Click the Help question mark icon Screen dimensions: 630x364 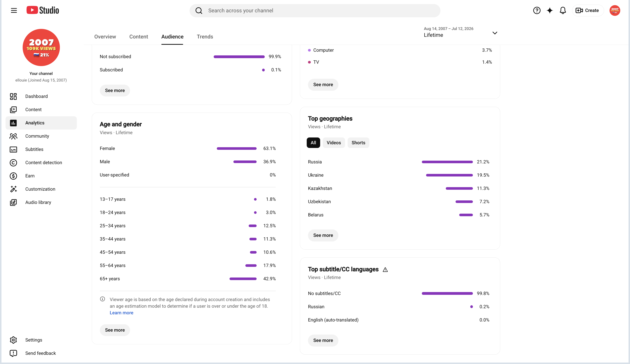536,10
